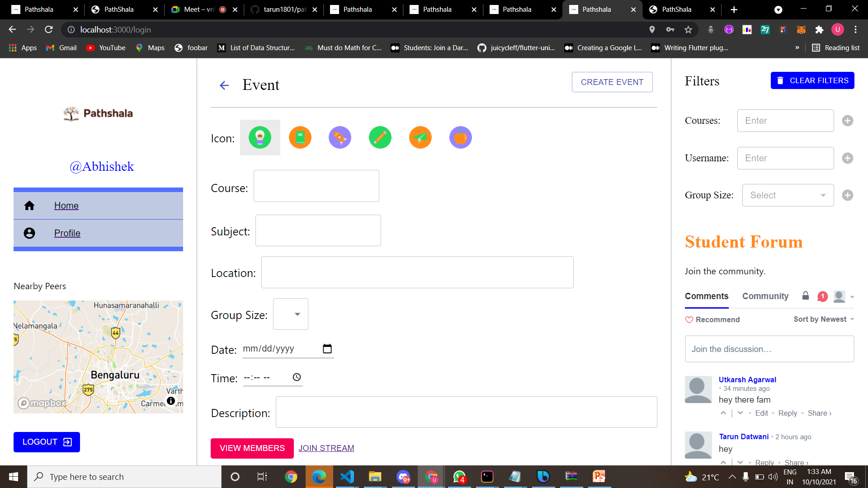Expand Group Size Select filter dropdown
The image size is (868, 488).
click(x=788, y=195)
